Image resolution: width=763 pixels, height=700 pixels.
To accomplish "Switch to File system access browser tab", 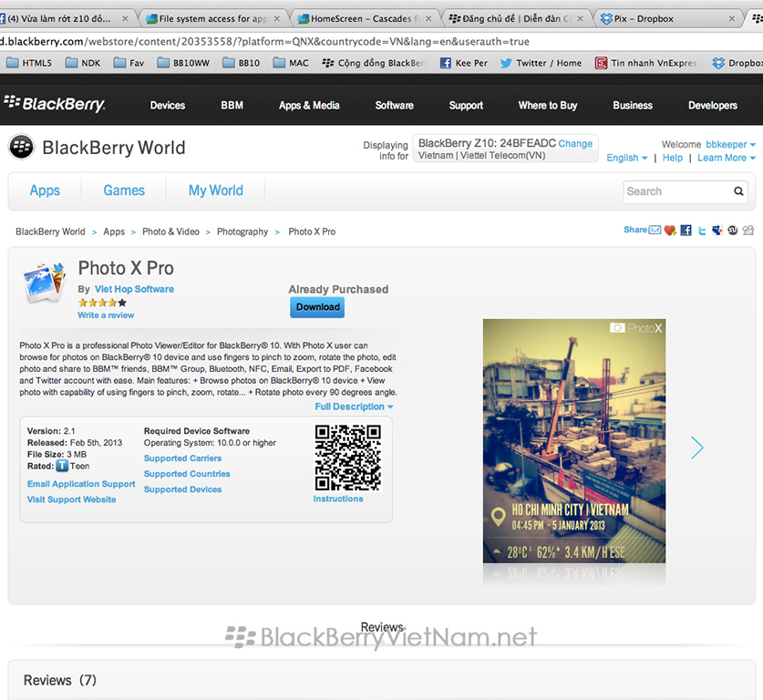I will pos(214,18).
